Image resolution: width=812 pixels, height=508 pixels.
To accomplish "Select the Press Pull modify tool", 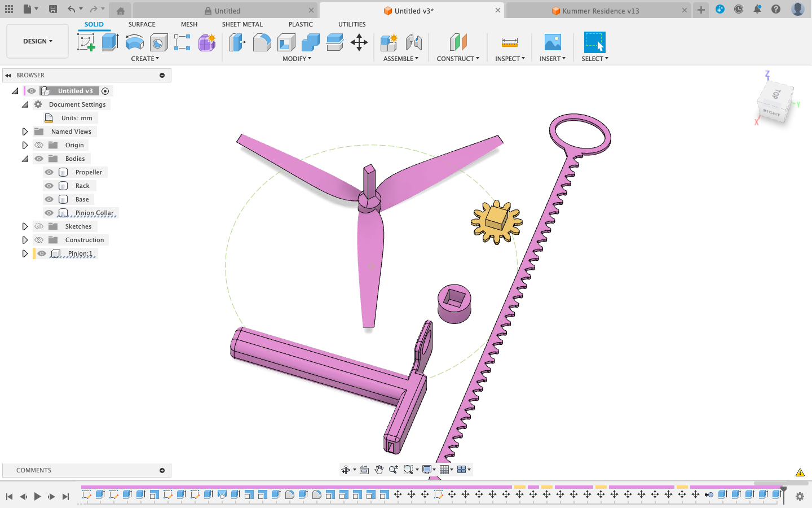I will (x=237, y=42).
